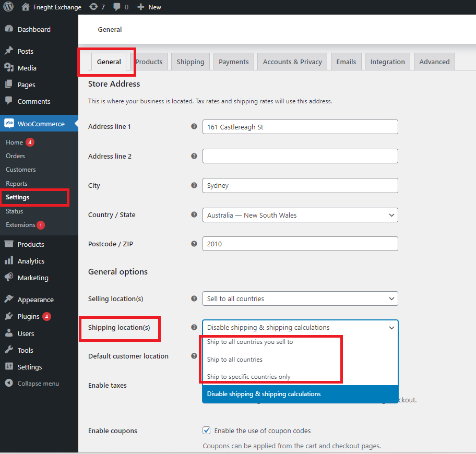
Task: Click the Postcode field containing 2010
Action: tap(300, 244)
